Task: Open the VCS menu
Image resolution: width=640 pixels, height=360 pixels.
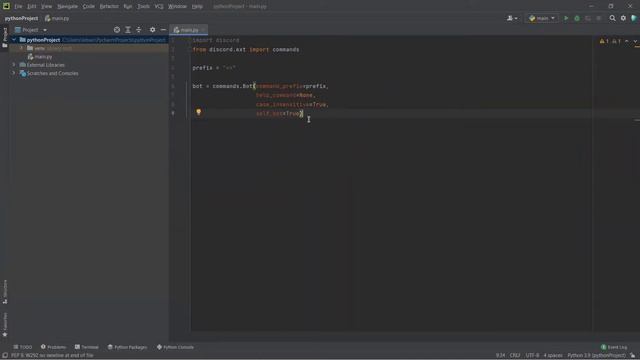Action: click(159, 7)
